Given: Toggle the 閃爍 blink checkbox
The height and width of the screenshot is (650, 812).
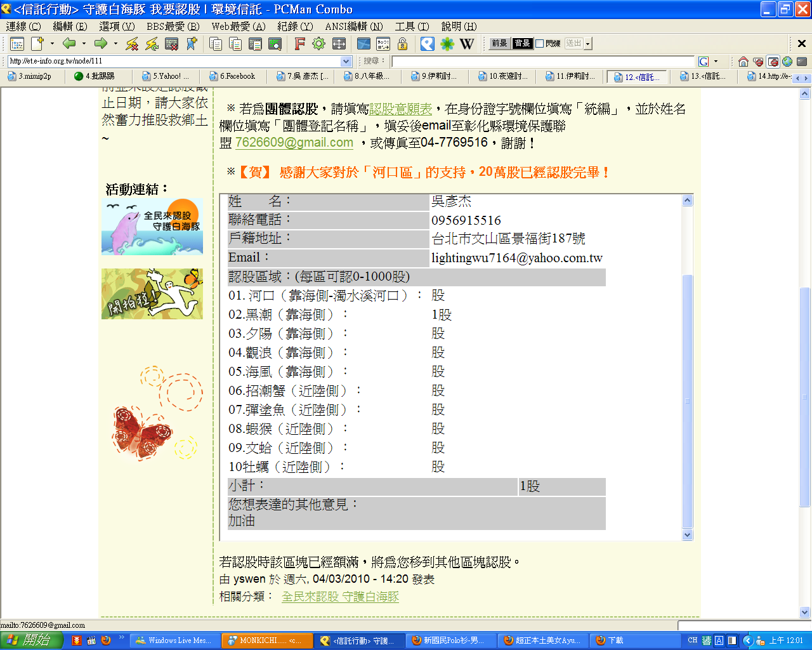Looking at the screenshot, I should (540, 43).
